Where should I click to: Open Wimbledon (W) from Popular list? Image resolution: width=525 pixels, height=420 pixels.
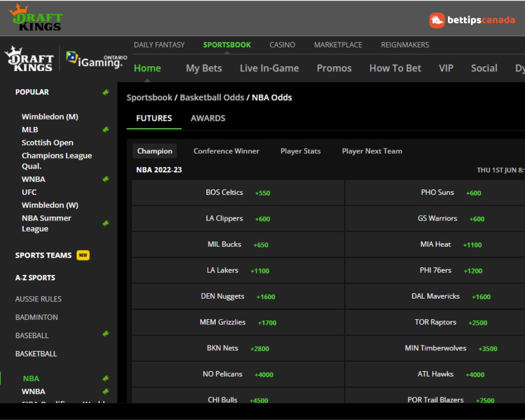50,205
